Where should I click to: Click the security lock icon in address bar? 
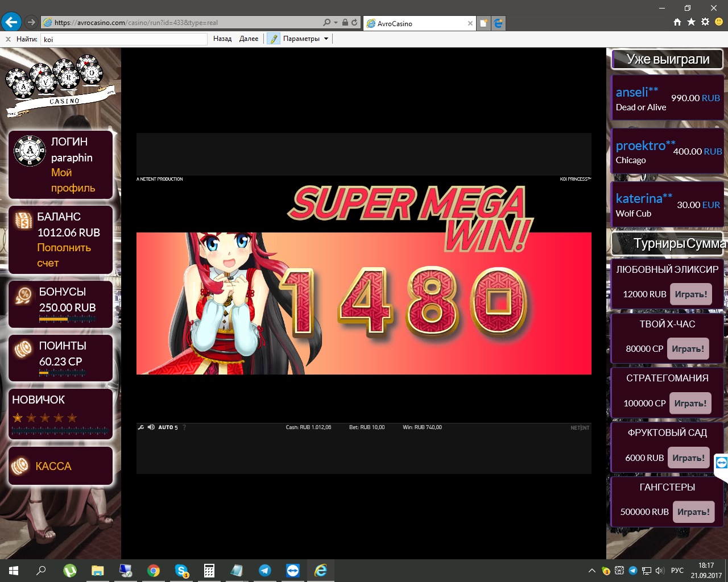[x=345, y=23]
